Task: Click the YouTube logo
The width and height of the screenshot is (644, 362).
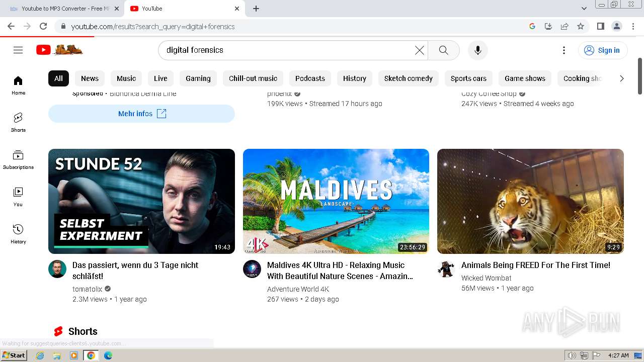Action: 59,50
